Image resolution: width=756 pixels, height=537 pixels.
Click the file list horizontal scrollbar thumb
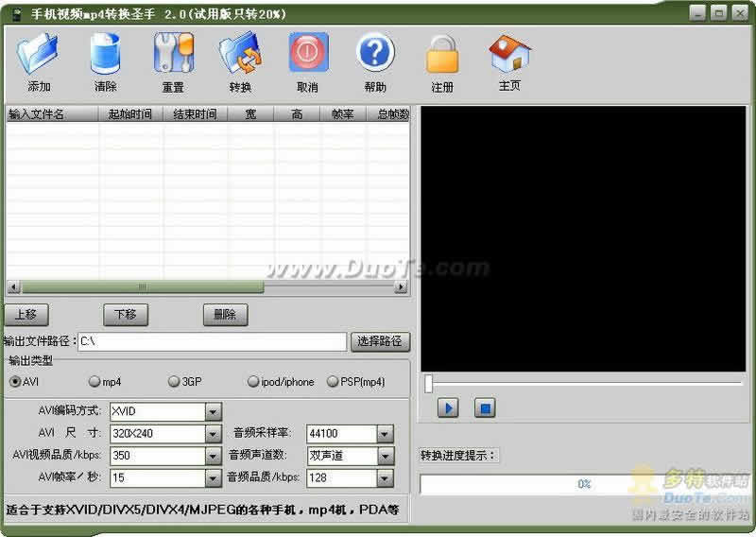tap(143, 287)
